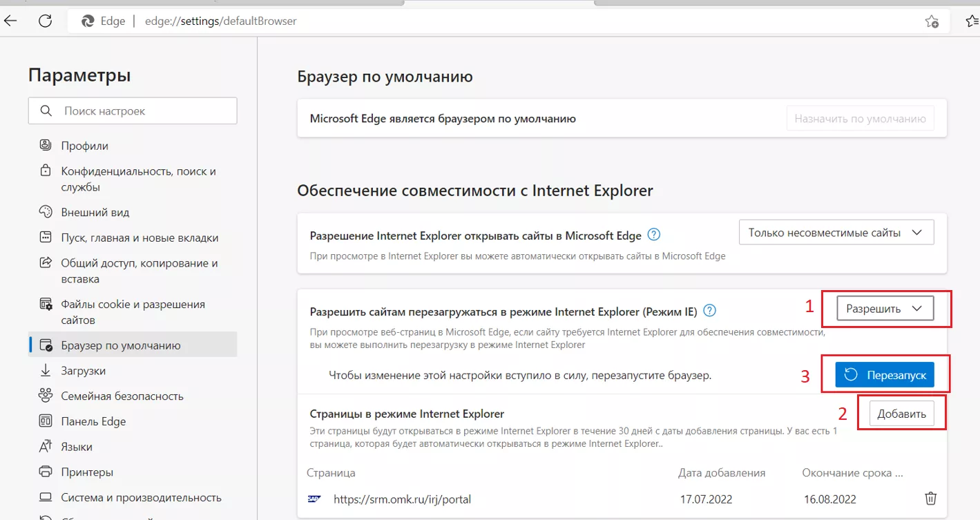Viewport: 980px width, 520px height.
Task: Open the 'Система и производительность' section
Action: (141, 497)
